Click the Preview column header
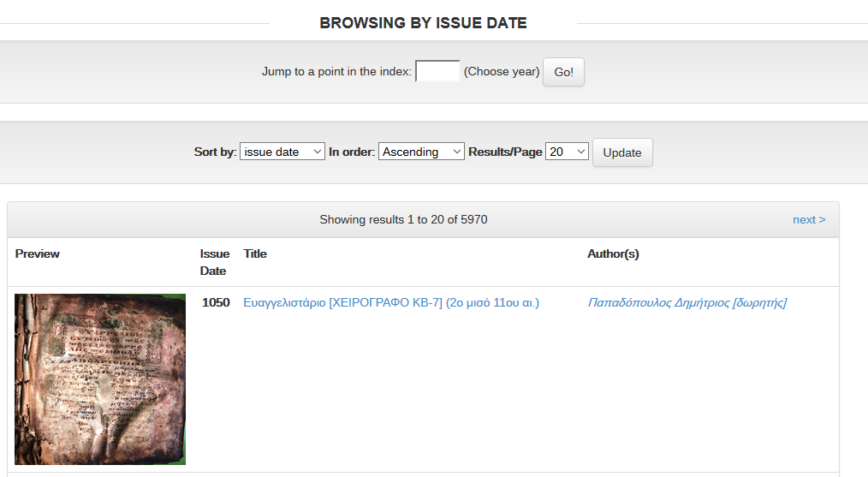Viewport: 868px width, 477px height. 38,253
